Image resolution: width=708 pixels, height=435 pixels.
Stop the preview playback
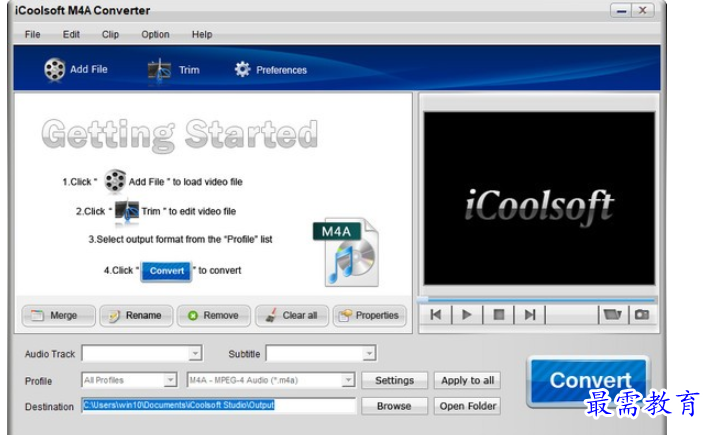pos(498,314)
